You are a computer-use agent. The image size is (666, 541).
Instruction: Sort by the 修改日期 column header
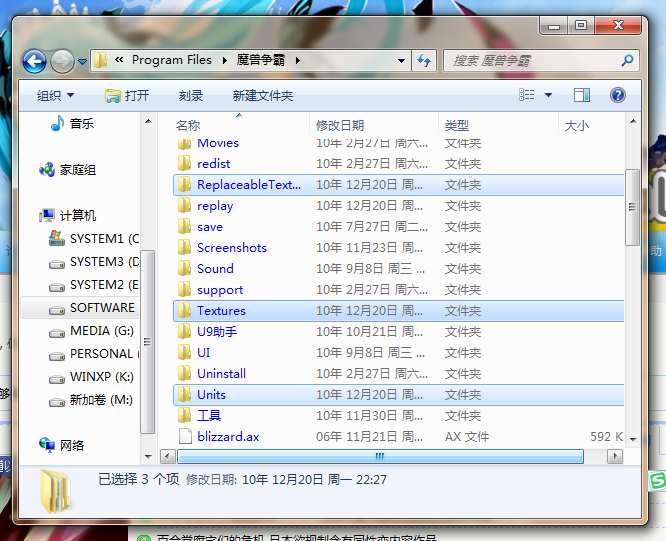pyautogui.click(x=340, y=126)
